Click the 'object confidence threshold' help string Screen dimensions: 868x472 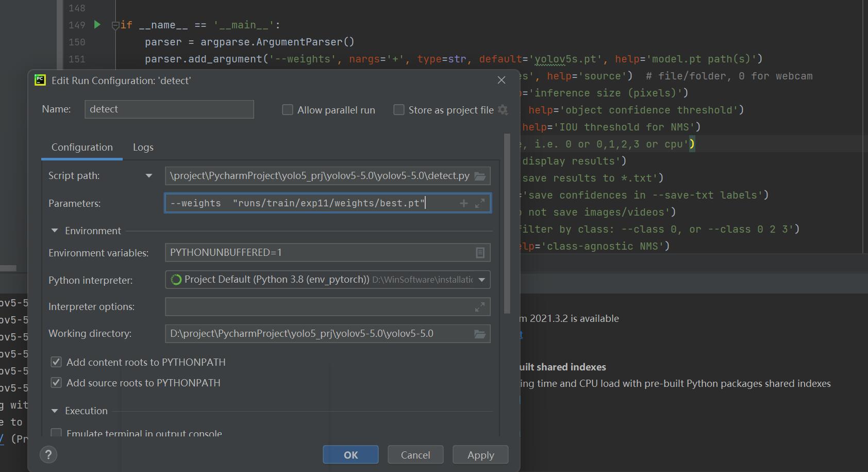(648, 110)
